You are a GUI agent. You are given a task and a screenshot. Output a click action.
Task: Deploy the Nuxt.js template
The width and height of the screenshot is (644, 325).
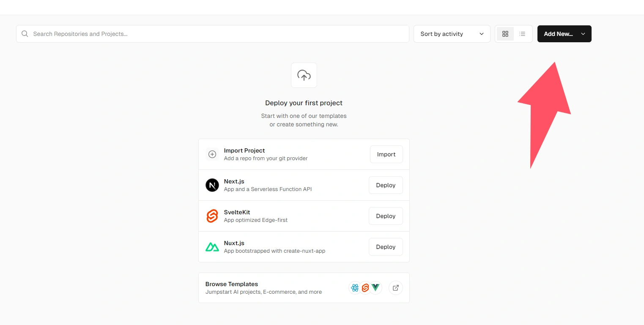(x=386, y=247)
